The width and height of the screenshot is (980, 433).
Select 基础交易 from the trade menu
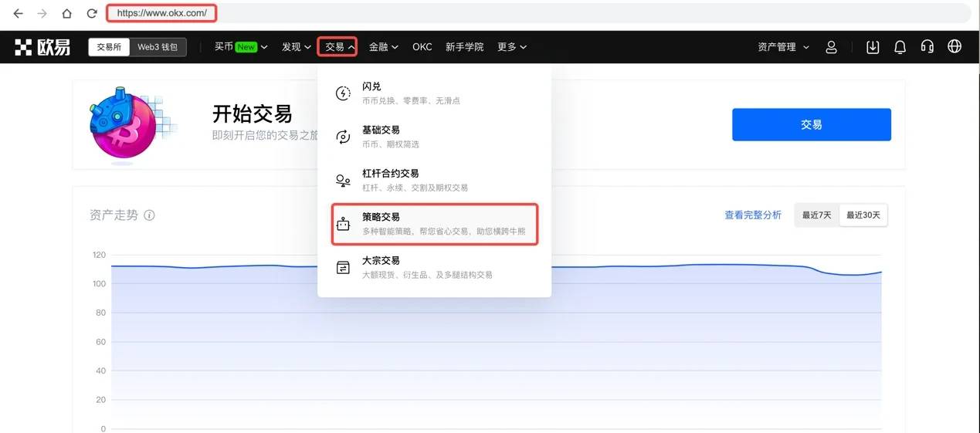pos(434,137)
